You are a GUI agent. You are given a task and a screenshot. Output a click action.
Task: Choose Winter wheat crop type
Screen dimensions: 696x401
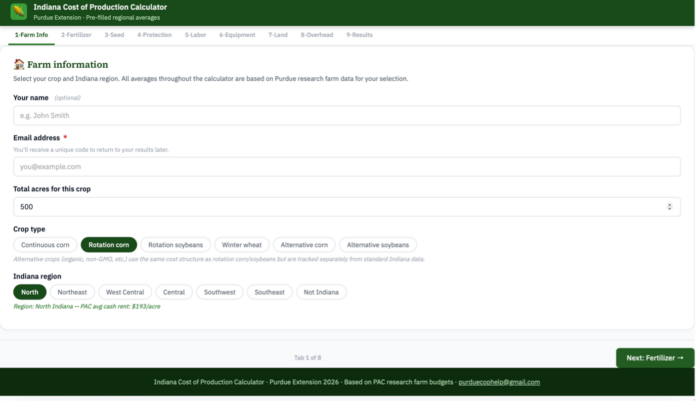coord(242,245)
